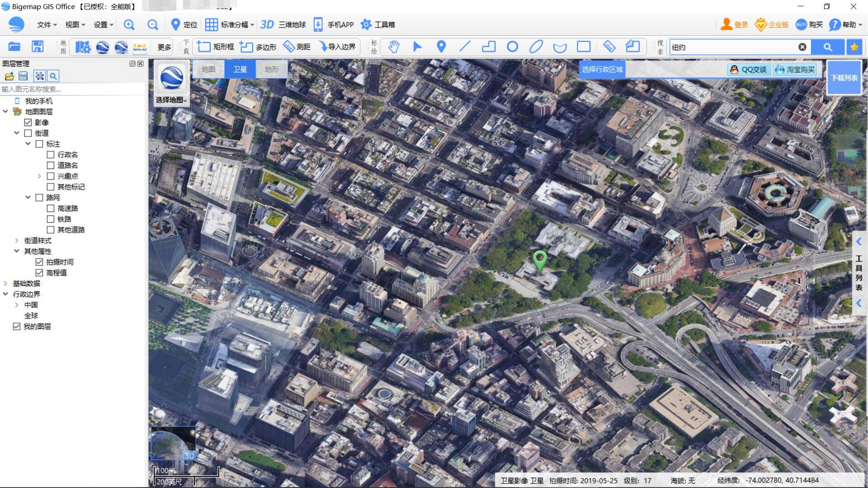Check the 行政名 checkbox

(x=51, y=155)
